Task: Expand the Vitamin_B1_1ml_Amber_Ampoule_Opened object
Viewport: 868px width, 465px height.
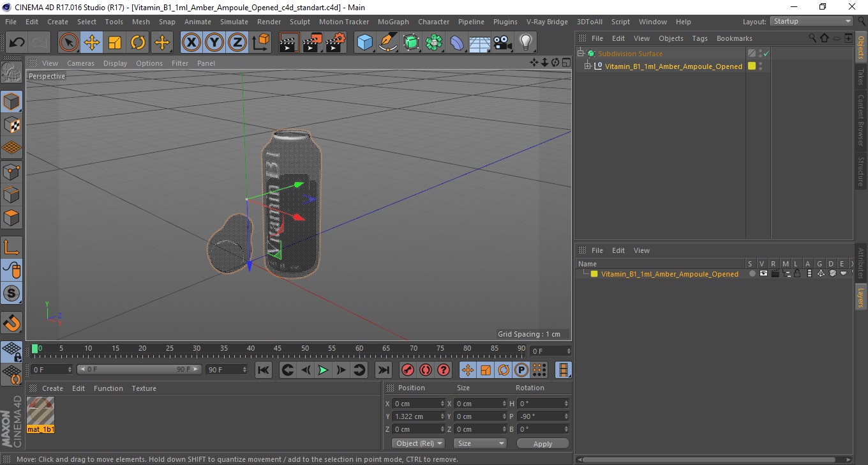Action: pyautogui.click(x=588, y=66)
